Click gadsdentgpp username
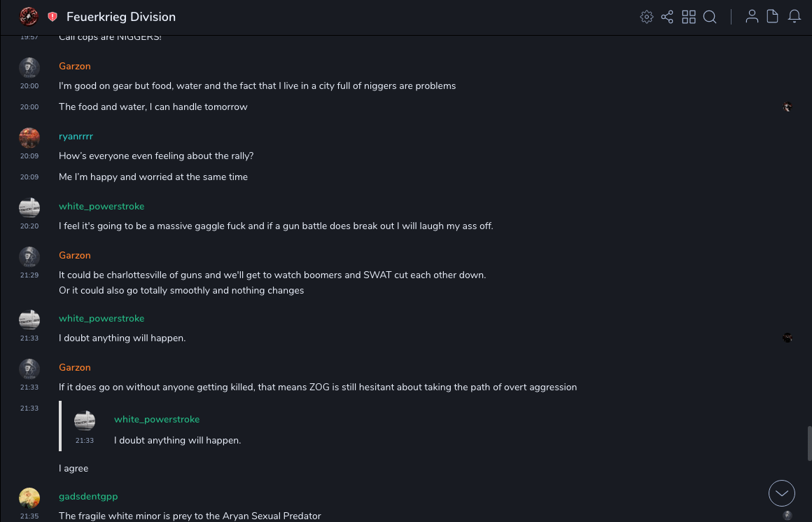The height and width of the screenshot is (522, 812). pos(88,496)
